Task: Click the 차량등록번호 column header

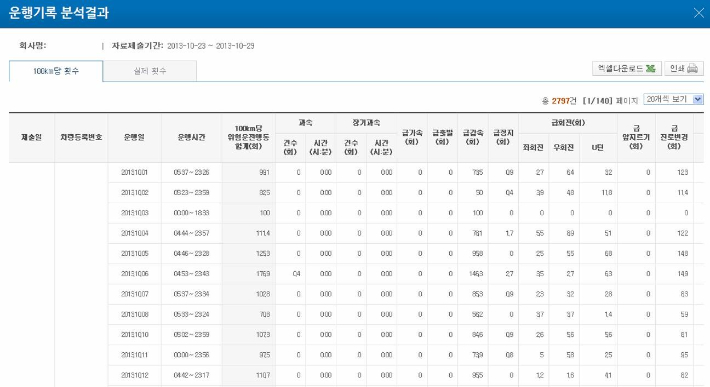Action: 81,137
